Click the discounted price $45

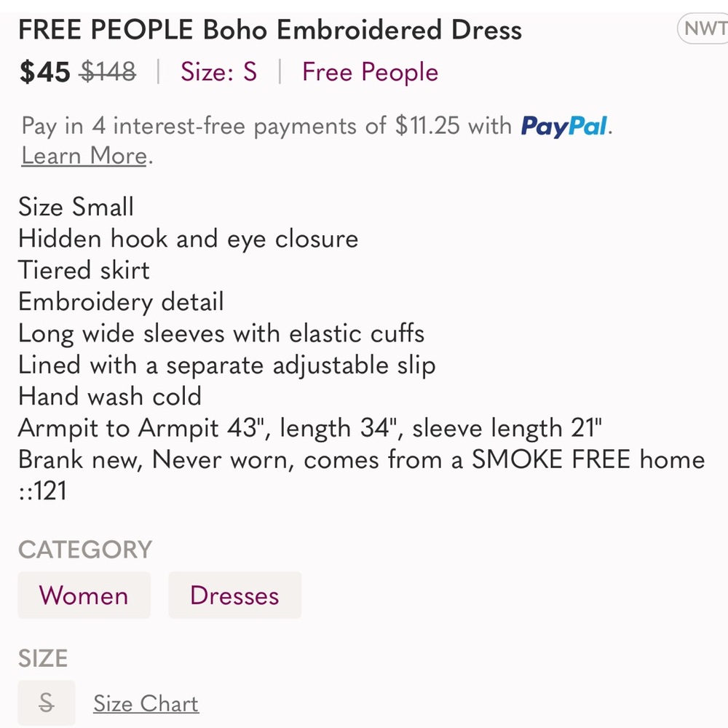pos(44,71)
